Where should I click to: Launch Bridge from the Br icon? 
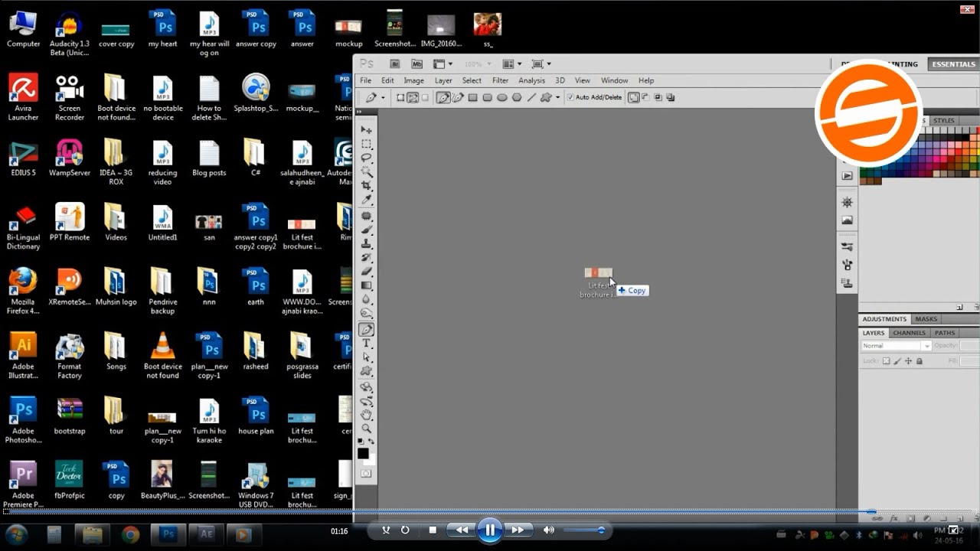395,64
